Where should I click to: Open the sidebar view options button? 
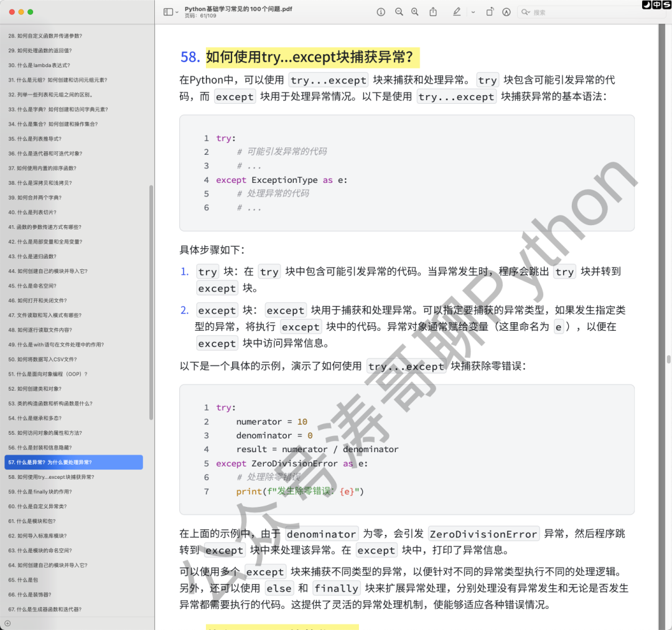click(x=168, y=12)
